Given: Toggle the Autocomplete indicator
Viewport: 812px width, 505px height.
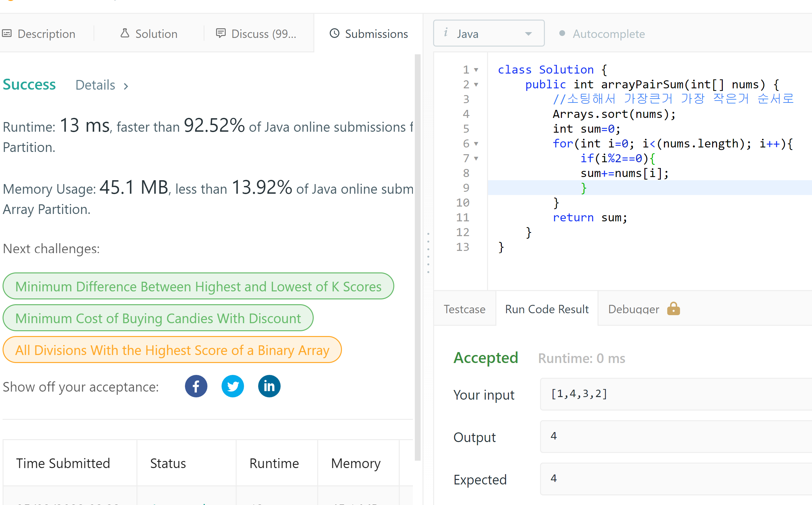Looking at the screenshot, I should click(562, 33).
